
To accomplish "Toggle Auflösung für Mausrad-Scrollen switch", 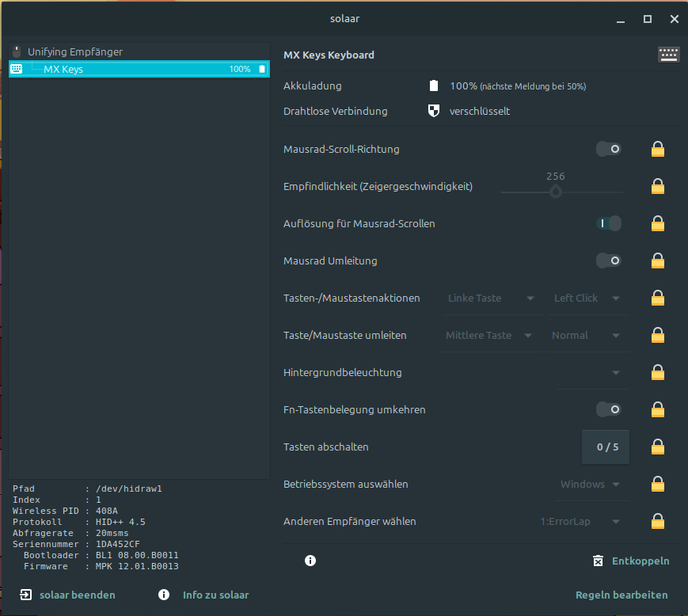I will 609,224.
